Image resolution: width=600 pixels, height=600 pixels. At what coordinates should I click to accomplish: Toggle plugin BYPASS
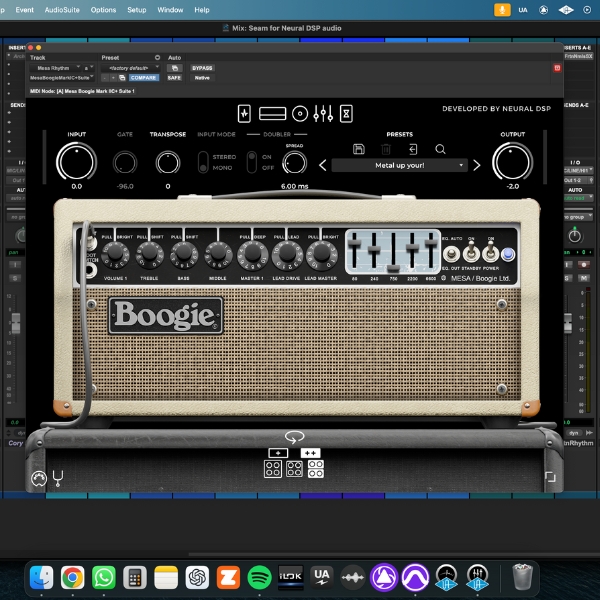(x=202, y=68)
